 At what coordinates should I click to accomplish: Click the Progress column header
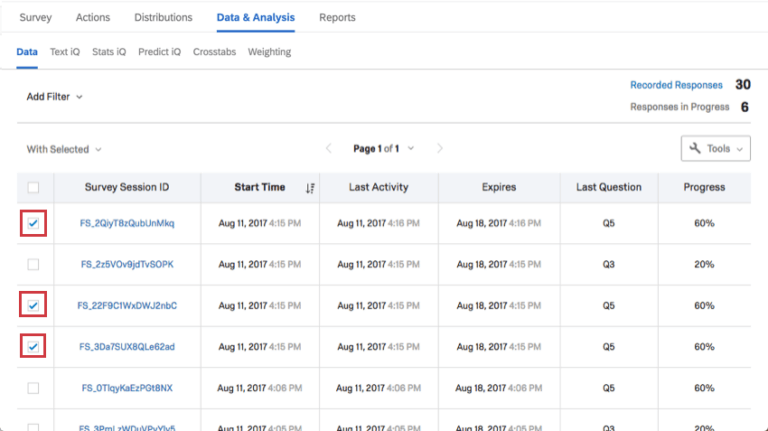704,187
